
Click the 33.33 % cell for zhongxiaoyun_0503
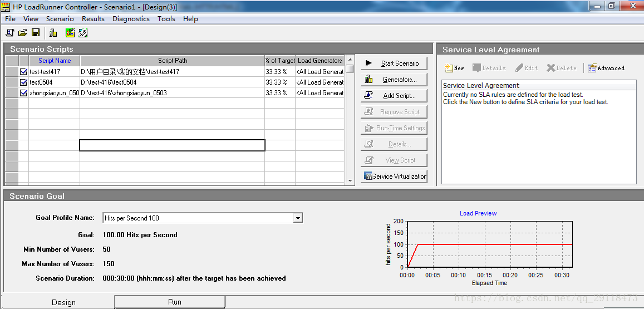pos(280,93)
